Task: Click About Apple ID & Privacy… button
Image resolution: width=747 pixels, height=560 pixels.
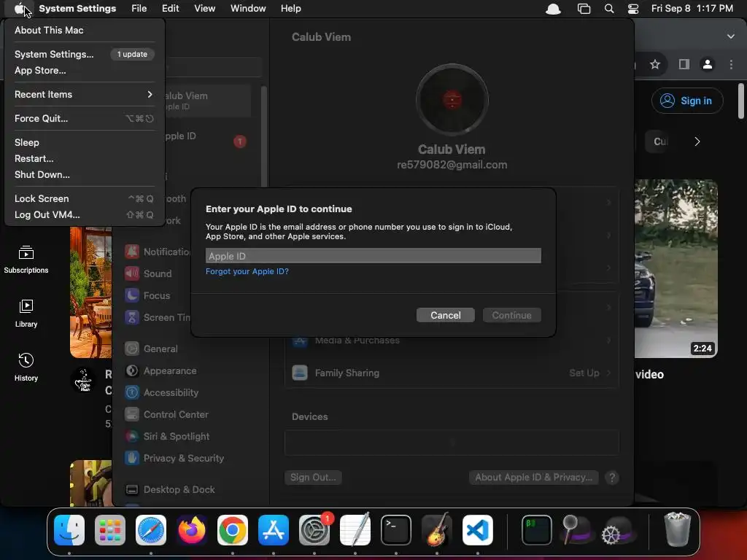Action: click(x=533, y=478)
